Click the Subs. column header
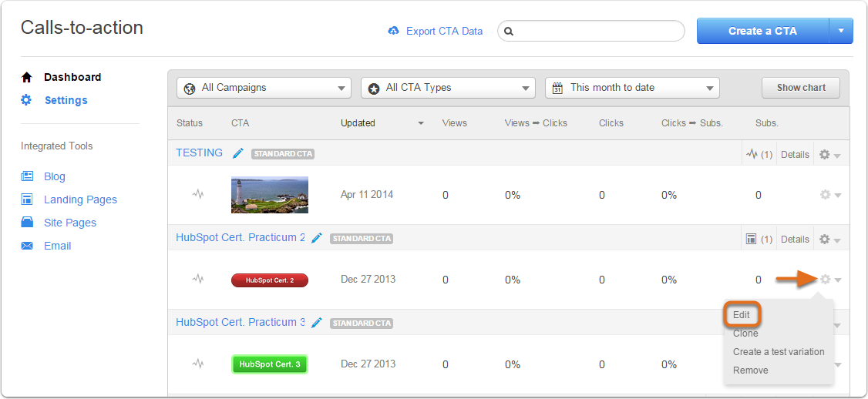Image resolution: width=868 pixels, height=399 pixels. [x=767, y=123]
